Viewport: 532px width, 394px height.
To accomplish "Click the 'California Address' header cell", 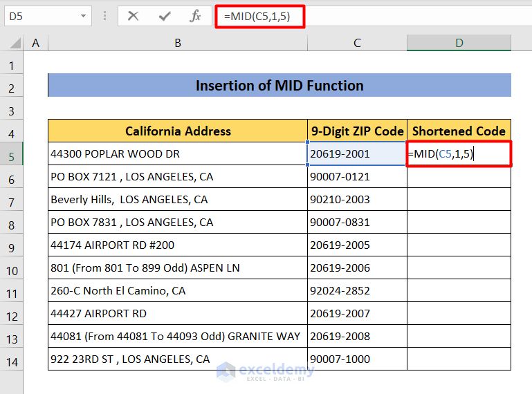I will [178, 131].
